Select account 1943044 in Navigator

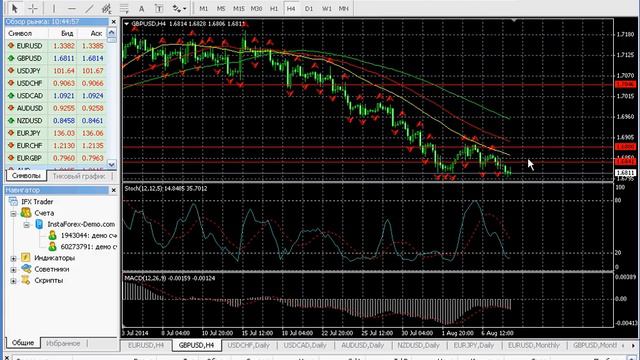[x=84, y=236]
